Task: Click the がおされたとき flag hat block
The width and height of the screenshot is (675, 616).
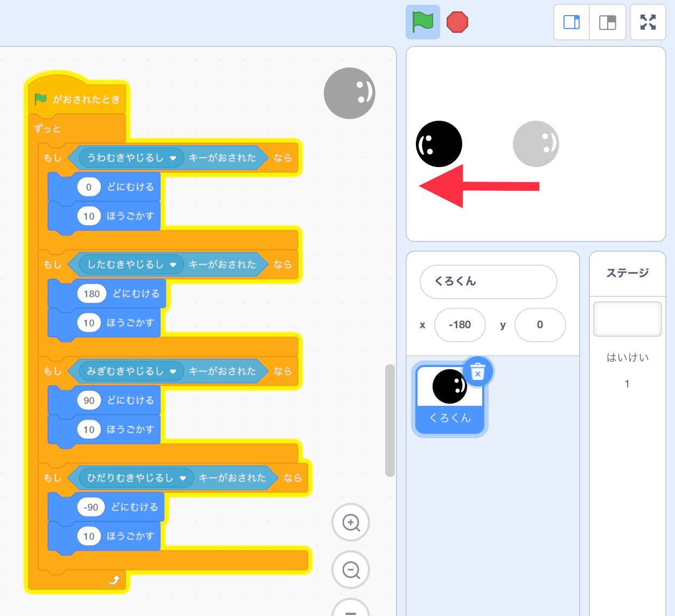Action: [x=77, y=99]
